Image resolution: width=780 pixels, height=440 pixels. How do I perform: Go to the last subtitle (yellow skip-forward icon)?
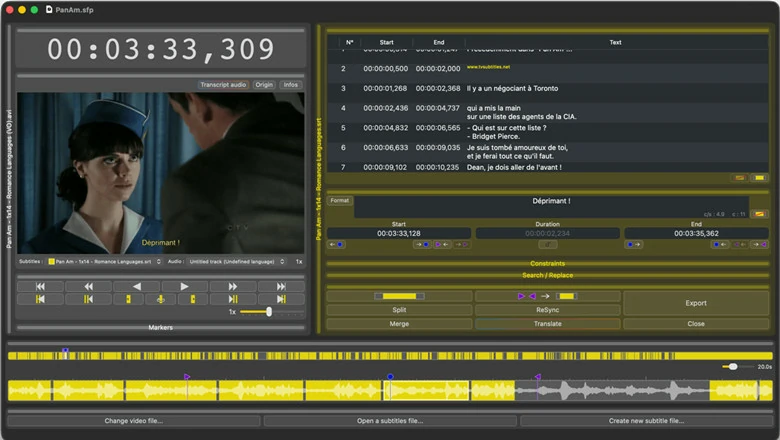coord(281,299)
